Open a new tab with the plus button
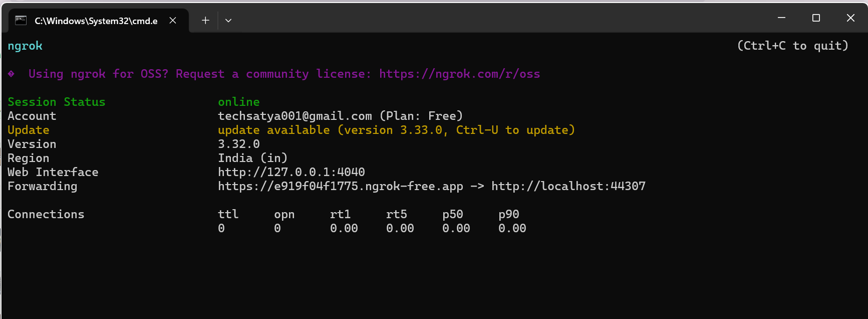The height and width of the screenshot is (319, 868). [x=205, y=21]
